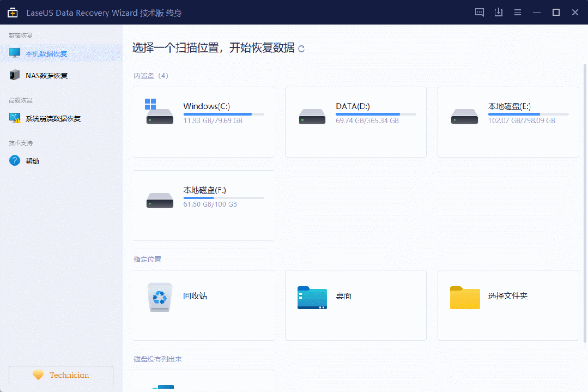The height and width of the screenshot is (392, 588).
Task: Click the Windows(C:) usage progress bar
Action: point(223,114)
